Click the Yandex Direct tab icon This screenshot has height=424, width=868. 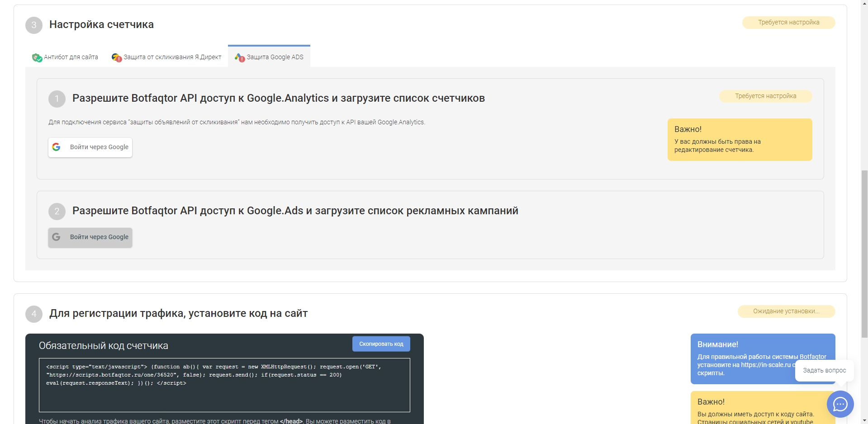coord(117,57)
